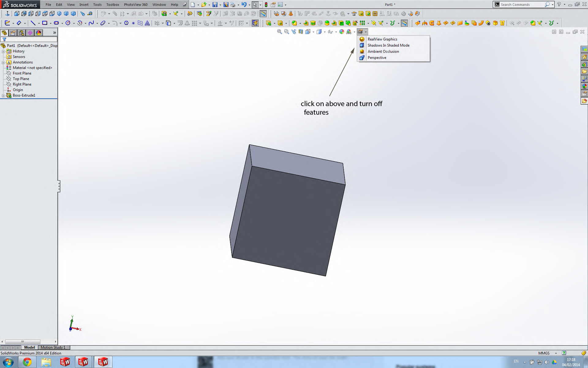Screen dimensions: 588x368
Task: Open the Zoom to Fit tool
Action: (279, 32)
